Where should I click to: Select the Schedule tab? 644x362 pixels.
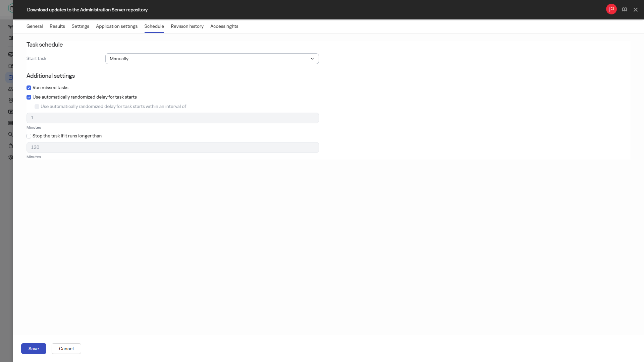(154, 26)
